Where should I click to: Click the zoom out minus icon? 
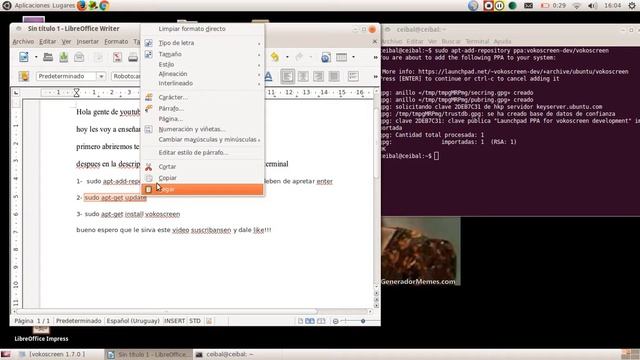[336, 321]
